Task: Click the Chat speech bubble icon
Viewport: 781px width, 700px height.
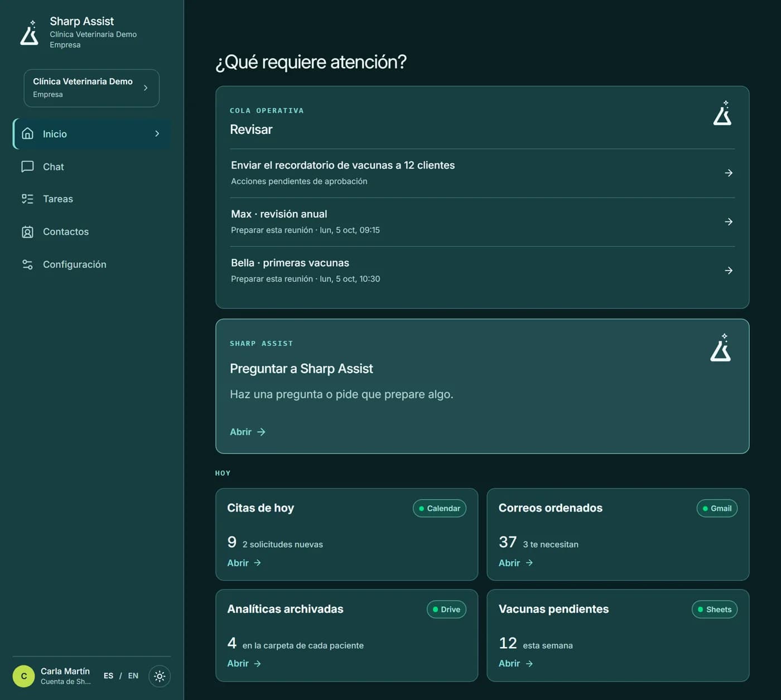Action: pyautogui.click(x=27, y=167)
